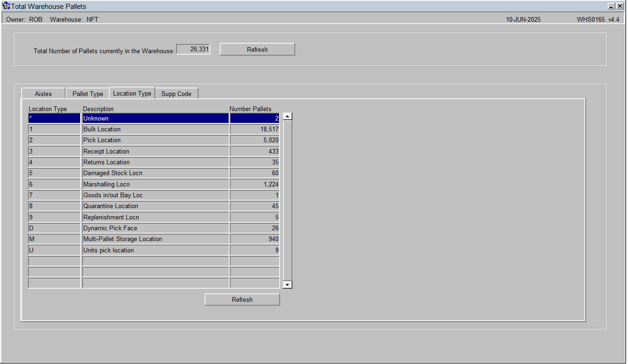Minimize the Total Warehouse Pallets window
The height and width of the screenshot is (364, 628).
pyautogui.click(x=611, y=6)
